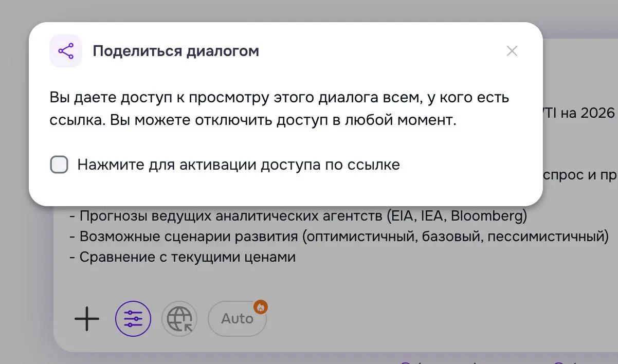The height and width of the screenshot is (364, 618).
Task: Click the purple share icon in dialog header
Action: click(66, 51)
